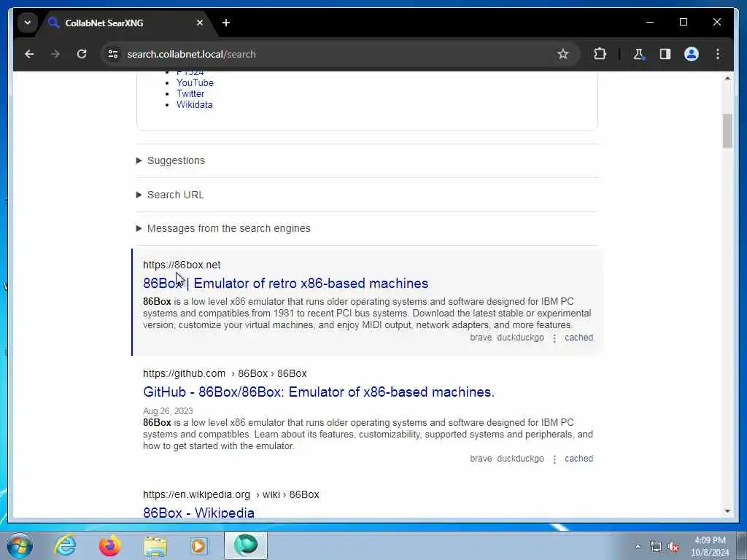Click the active browser taskbar icon

tap(246, 545)
